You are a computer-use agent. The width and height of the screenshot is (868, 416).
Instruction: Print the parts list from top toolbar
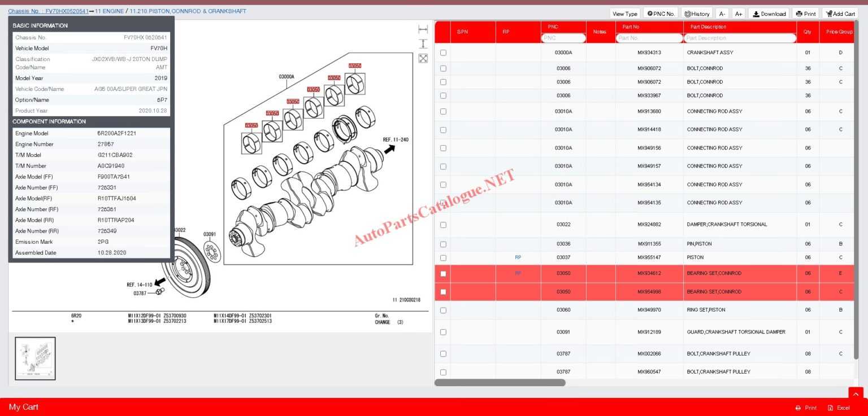(805, 14)
